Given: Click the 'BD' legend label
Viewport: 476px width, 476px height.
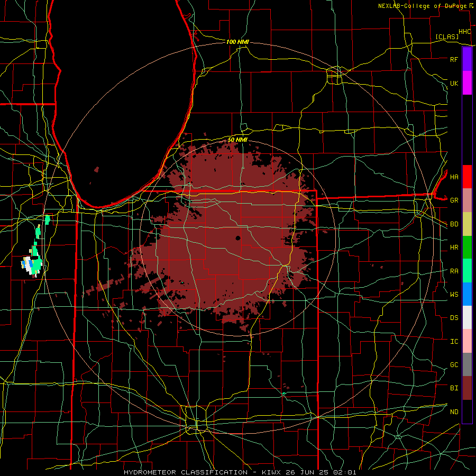Looking at the screenshot, I should tap(454, 224).
